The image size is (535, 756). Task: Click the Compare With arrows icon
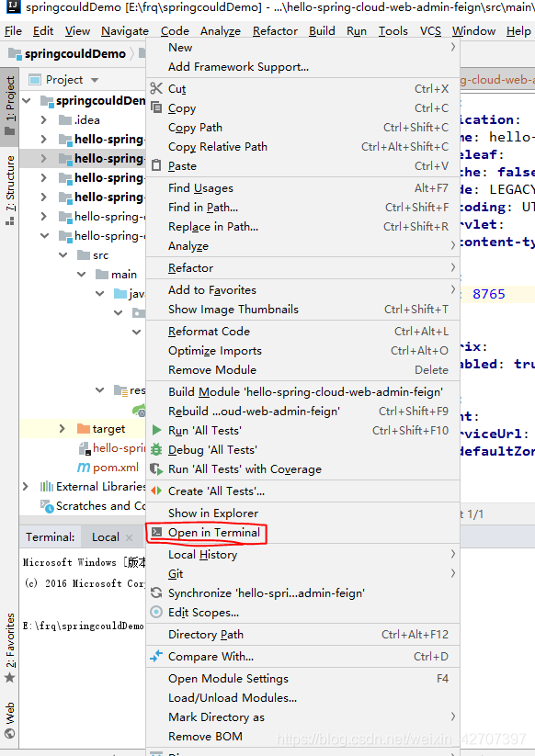point(156,656)
